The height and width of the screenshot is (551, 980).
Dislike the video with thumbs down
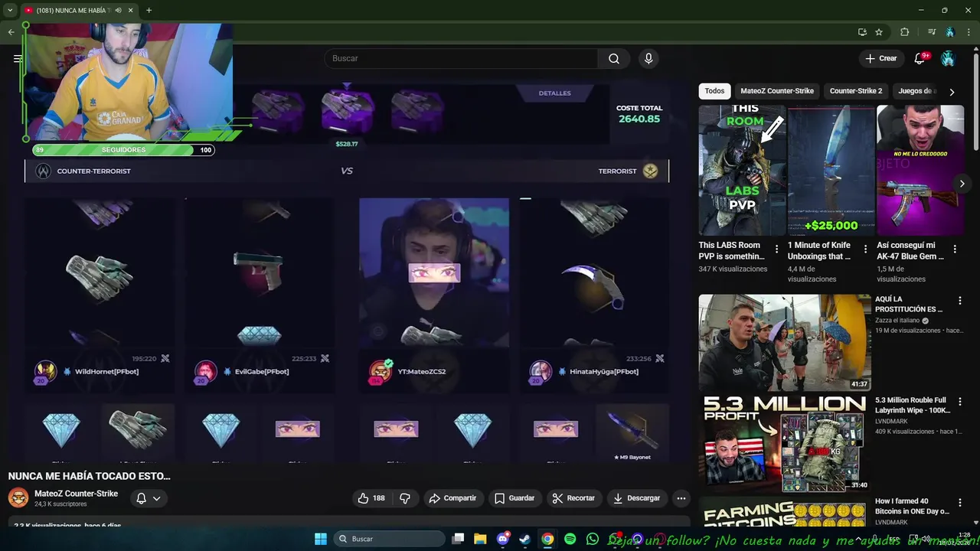click(x=405, y=498)
